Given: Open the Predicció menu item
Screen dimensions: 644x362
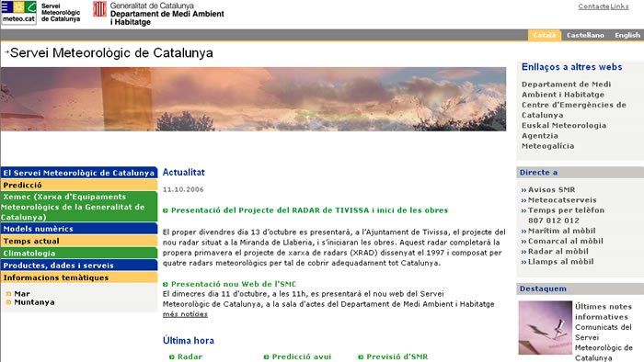Looking at the screenshot, I should tap(79, 185).
